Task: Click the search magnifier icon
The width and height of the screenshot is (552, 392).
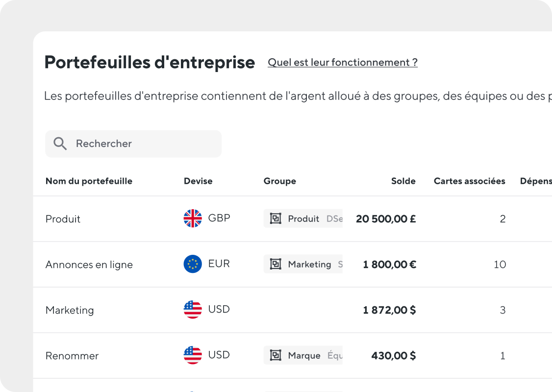Action: tap(60, 144)
